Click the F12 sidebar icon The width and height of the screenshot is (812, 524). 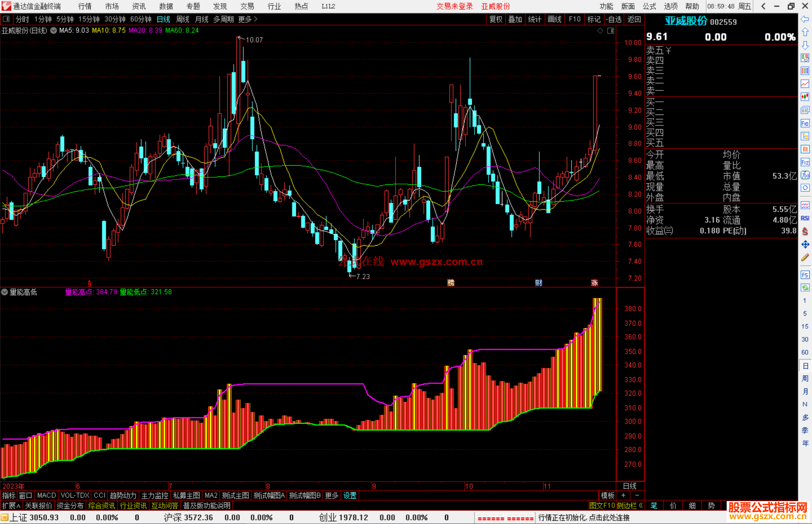(805, 162)
